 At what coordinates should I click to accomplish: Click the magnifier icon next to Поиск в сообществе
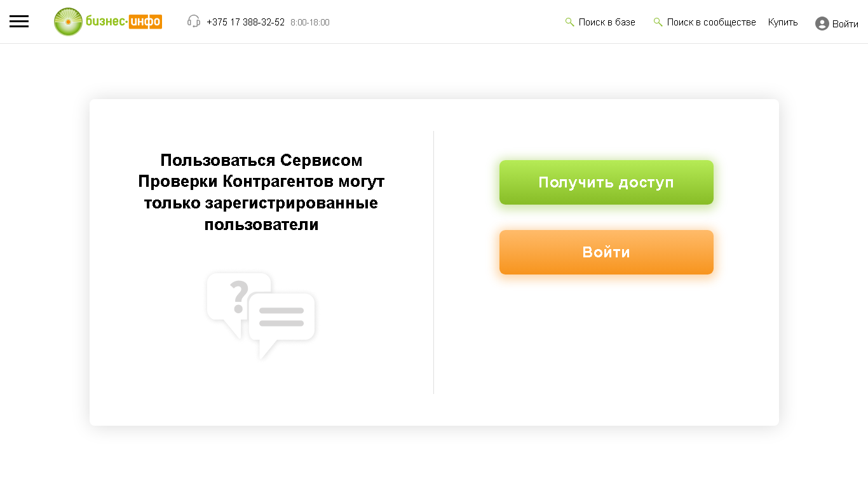click(658, 22)
